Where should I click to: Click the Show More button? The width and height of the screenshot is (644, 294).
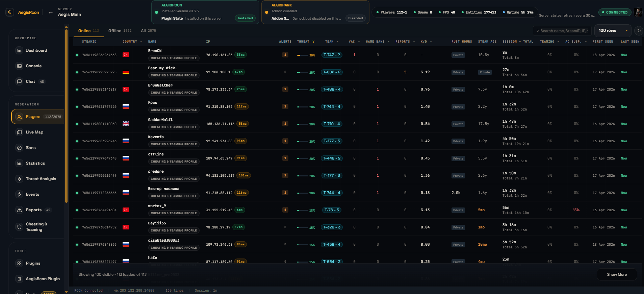(617, 274)
